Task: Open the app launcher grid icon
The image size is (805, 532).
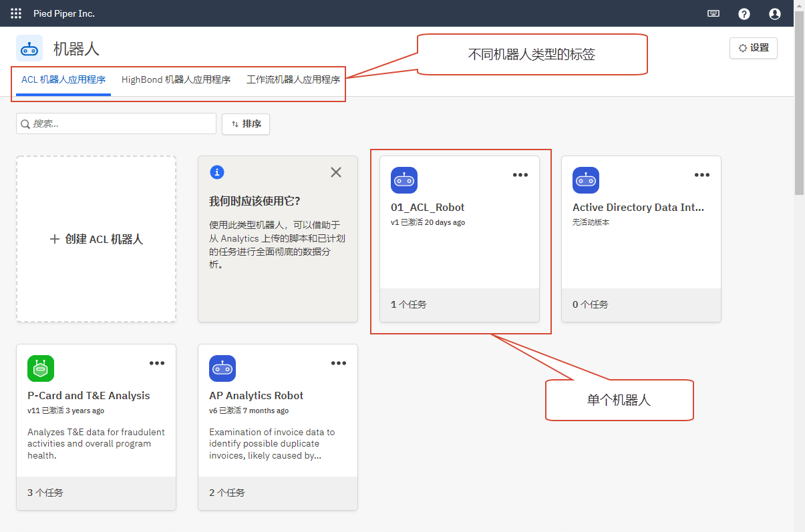Action: pyautogui.click(x=16, y=13)
